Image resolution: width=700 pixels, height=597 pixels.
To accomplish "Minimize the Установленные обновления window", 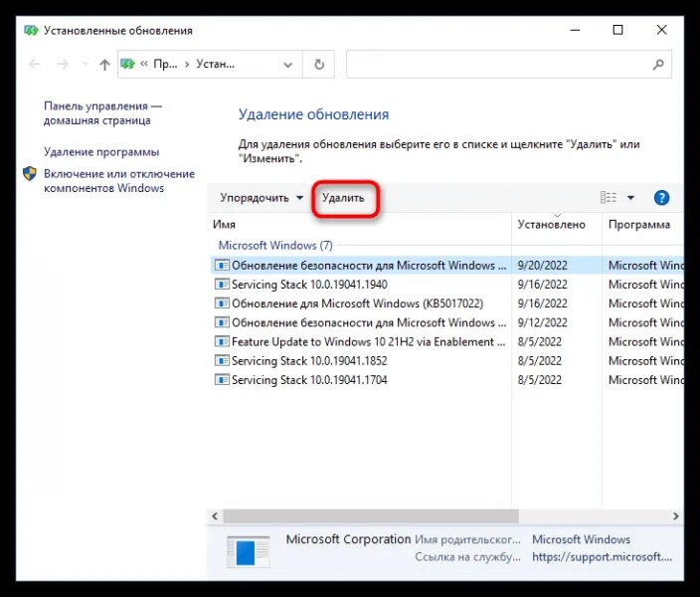I will pos(575,30).
